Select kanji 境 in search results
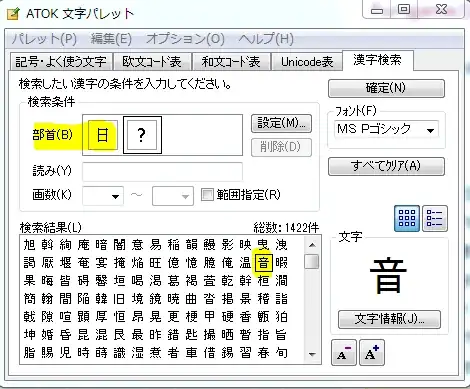The width and height of the screenshot is (470, 389). pos(137,299)
